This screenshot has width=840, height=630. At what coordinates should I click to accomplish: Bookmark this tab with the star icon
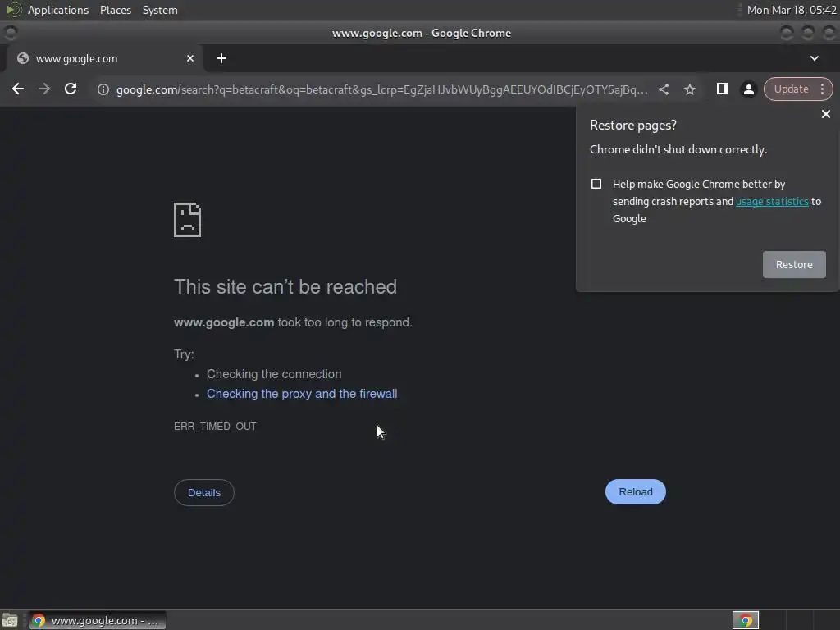pos(690,89)
